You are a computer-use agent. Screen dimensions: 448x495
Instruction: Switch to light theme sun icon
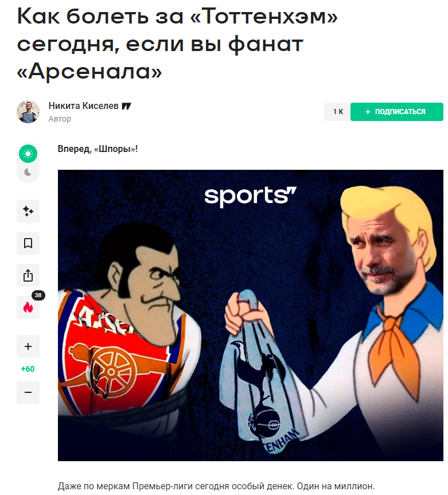28,154
